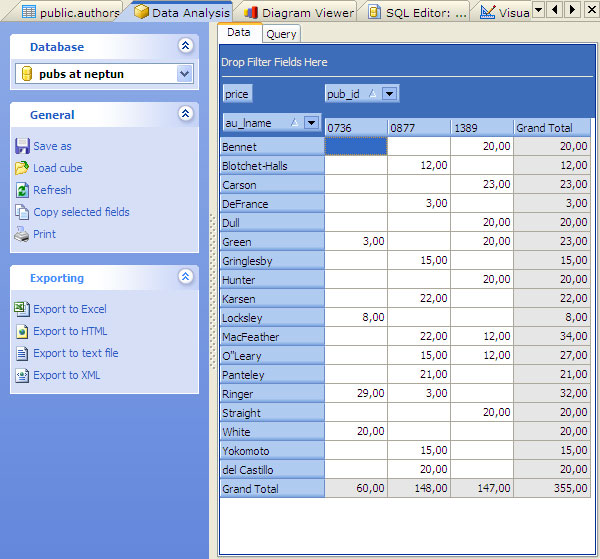Select the MacFeather row header
The image size is (600, 559).
click(x=272, y=337)
